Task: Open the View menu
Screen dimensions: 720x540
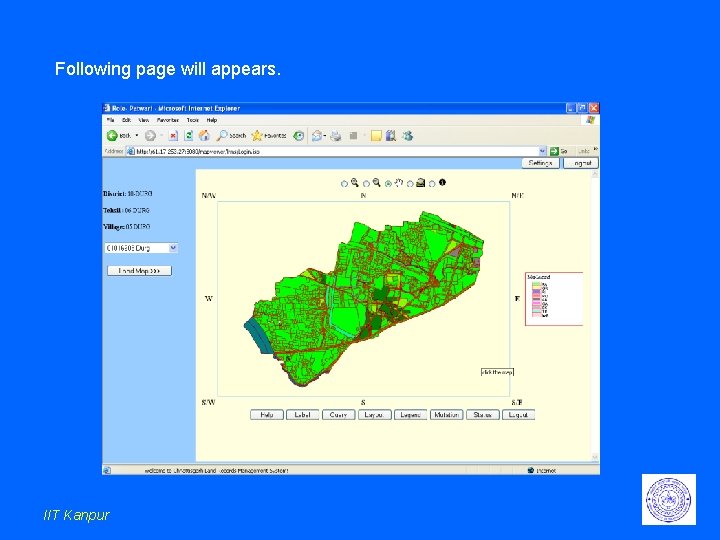Action: point(144,120)
